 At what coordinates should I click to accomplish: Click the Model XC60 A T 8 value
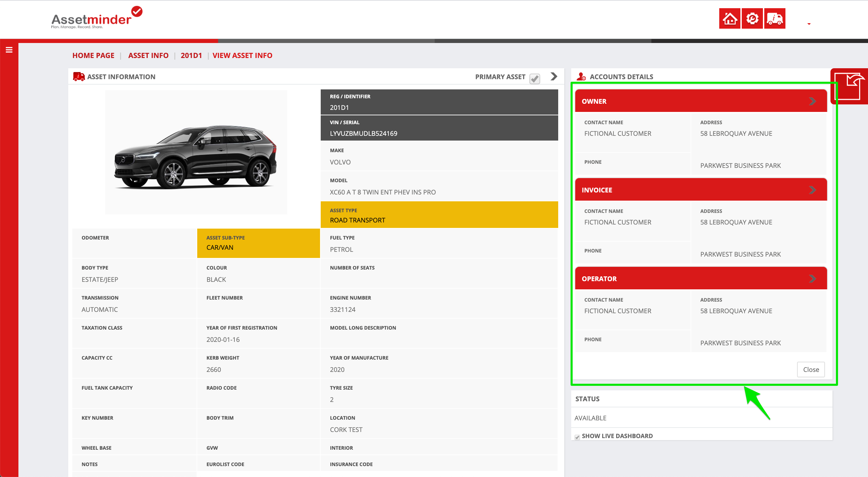pos(382,192)
